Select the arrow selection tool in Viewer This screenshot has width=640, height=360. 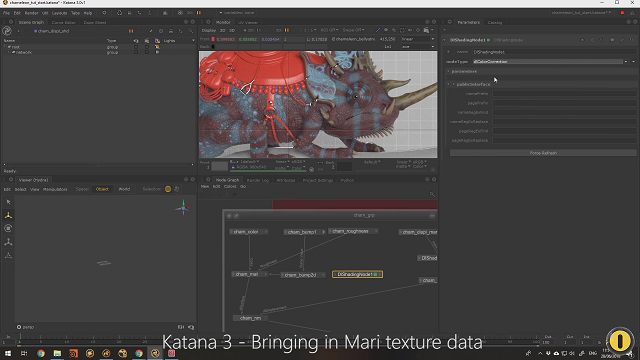coord(8,202)
